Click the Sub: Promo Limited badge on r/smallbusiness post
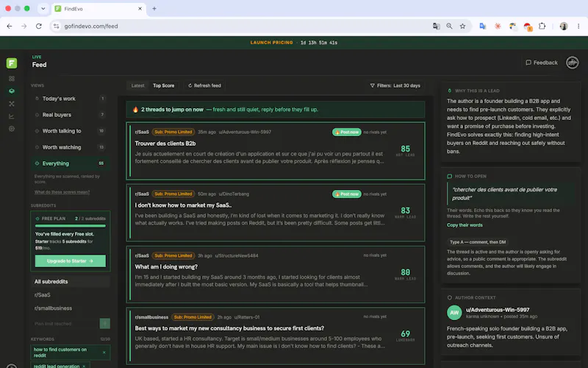Viewport: 588px width, 368px height. (x=193, y=317)
